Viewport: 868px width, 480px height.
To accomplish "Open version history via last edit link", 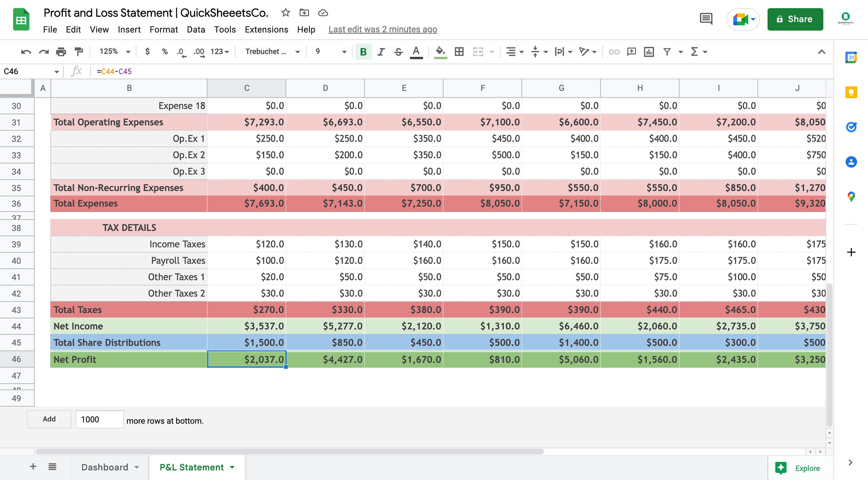I will click(382, 29).
